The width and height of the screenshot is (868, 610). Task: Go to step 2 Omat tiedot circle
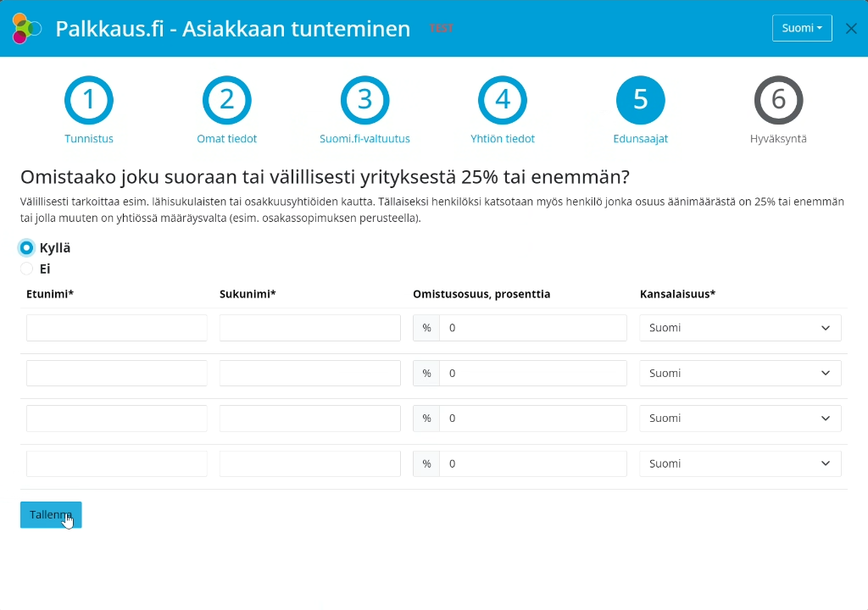[227, 100]
